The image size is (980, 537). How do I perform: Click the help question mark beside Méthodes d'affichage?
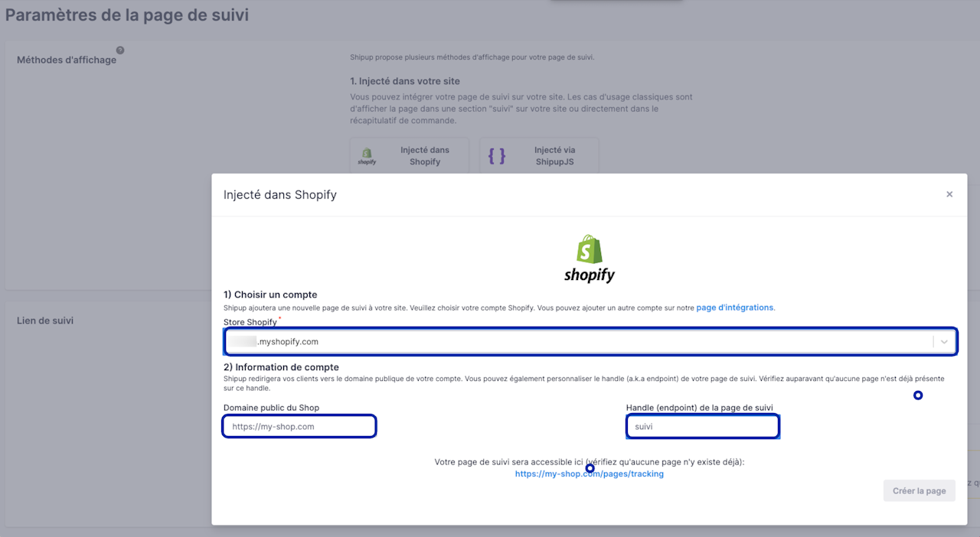[120, 50]
